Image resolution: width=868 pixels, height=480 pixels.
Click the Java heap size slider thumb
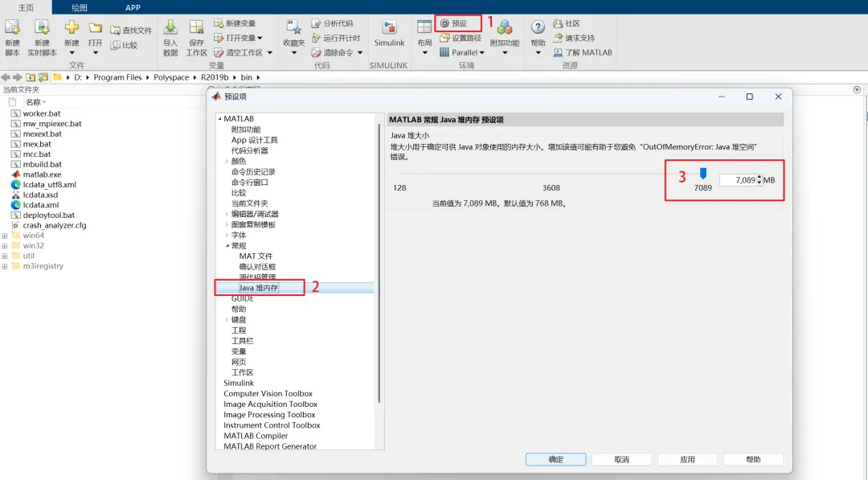point(703,174)
